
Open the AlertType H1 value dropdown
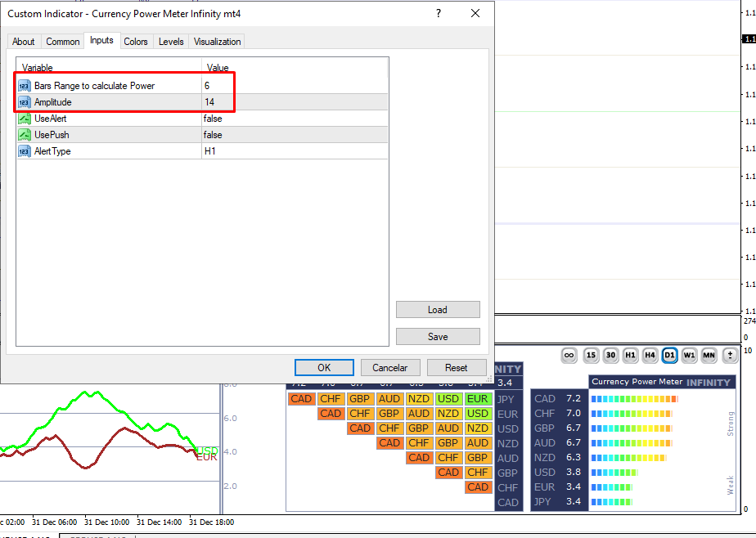click(x=295, y=151)
